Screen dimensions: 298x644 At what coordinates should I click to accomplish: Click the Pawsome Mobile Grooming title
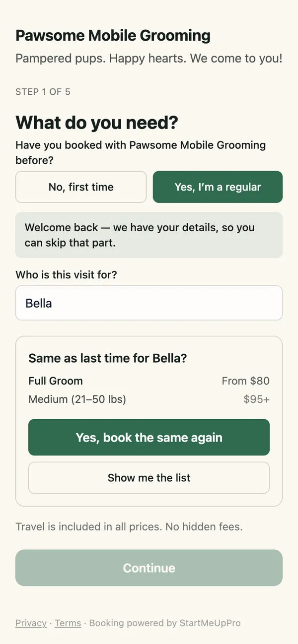(x=113, y=36)
